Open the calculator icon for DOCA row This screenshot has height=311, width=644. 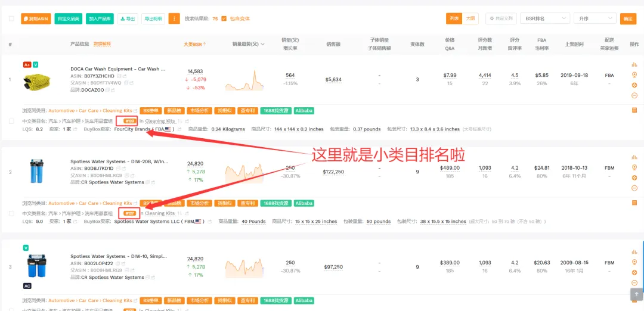point(634,110)
